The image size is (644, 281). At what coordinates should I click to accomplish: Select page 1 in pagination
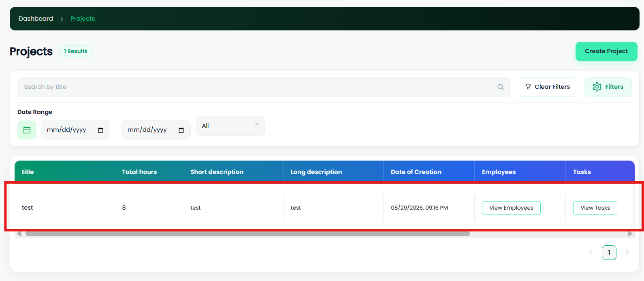pos(609,253)
